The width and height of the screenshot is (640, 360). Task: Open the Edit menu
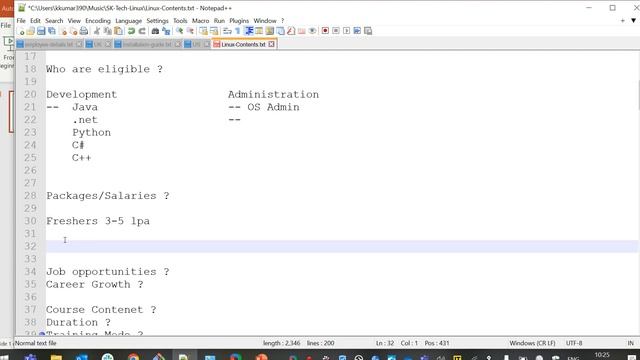[36, 21]
